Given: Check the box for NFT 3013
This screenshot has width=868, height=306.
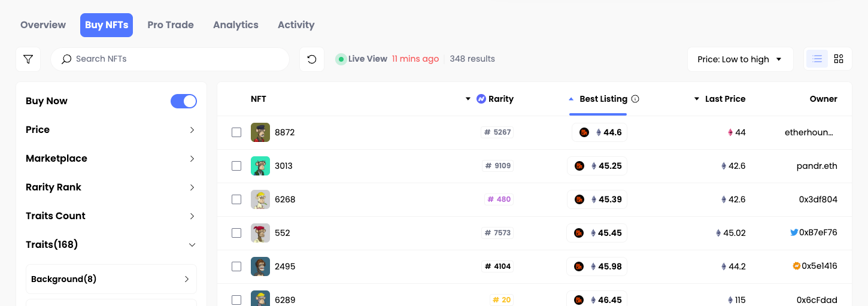Looking at the screenshot, I should point(236,166).
